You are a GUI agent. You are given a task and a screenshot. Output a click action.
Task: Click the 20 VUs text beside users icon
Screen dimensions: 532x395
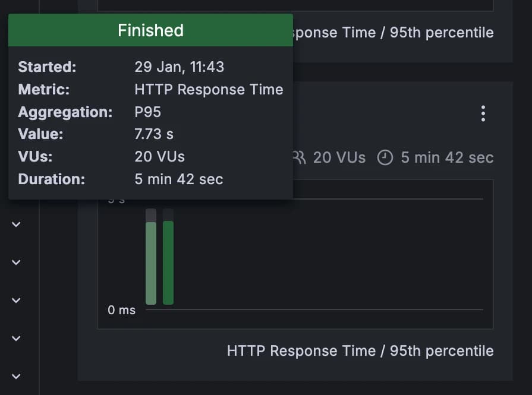click(339, 157)
